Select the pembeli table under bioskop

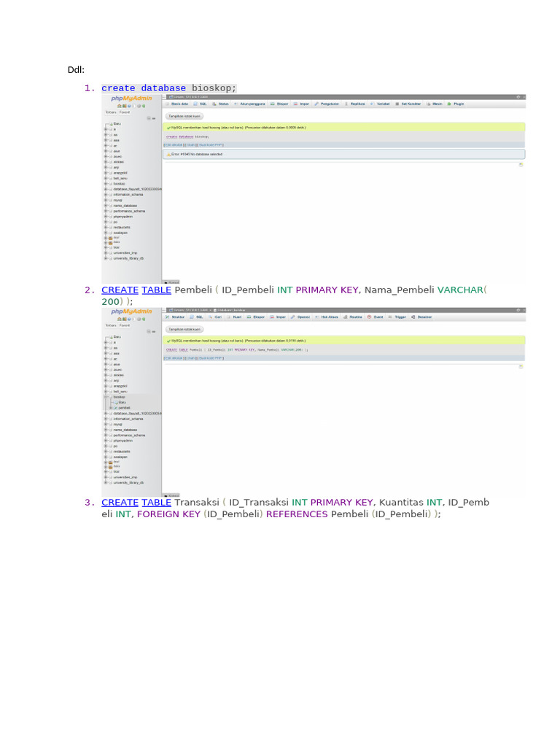click(x=124, y=408)
